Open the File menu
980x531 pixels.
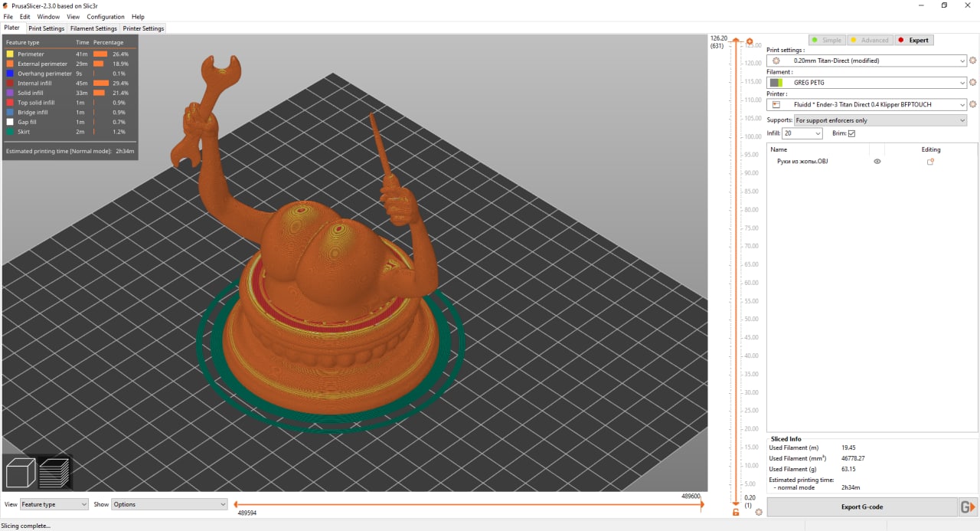click(8, 16)
